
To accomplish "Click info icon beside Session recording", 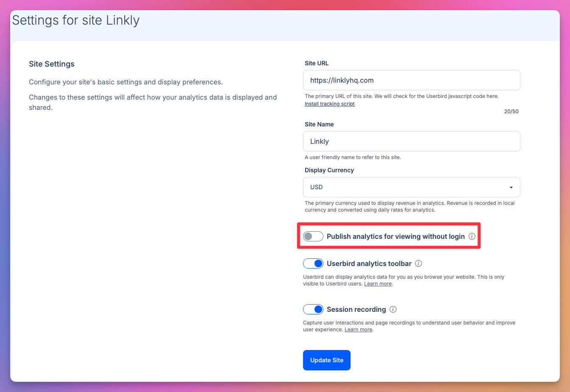I will (x=393, y=309).
